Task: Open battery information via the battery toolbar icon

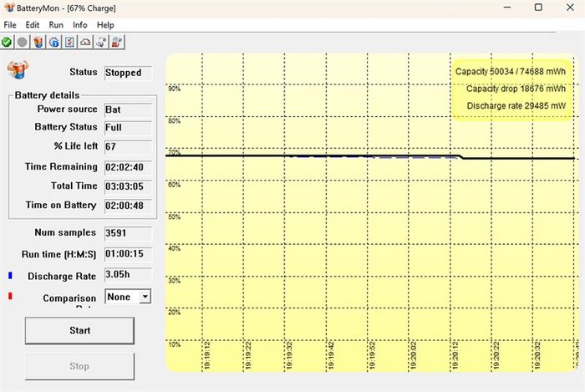Action: click(x=38, y=42)
